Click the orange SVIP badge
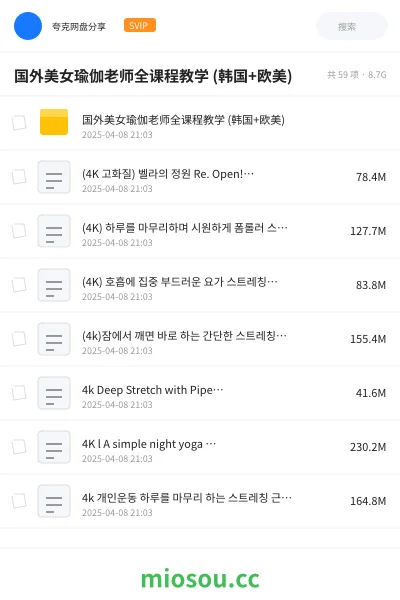Screen dimensions: 400x600 (140, 25)
